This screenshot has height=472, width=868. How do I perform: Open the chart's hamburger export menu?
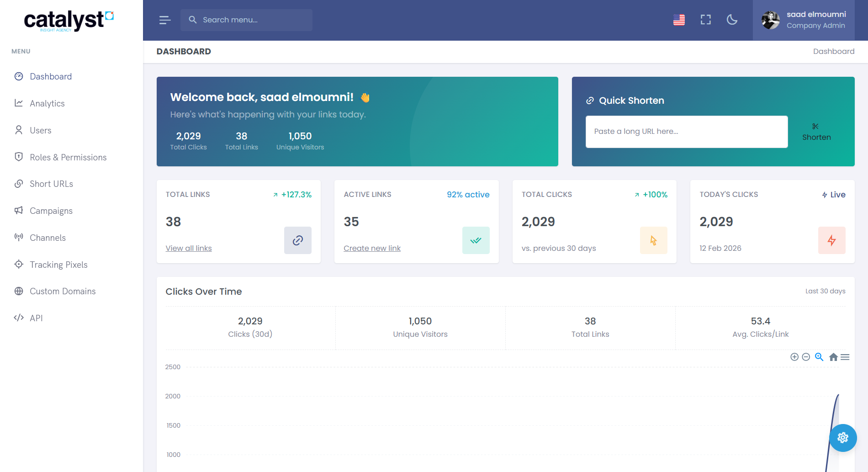[x=845, y=357]
